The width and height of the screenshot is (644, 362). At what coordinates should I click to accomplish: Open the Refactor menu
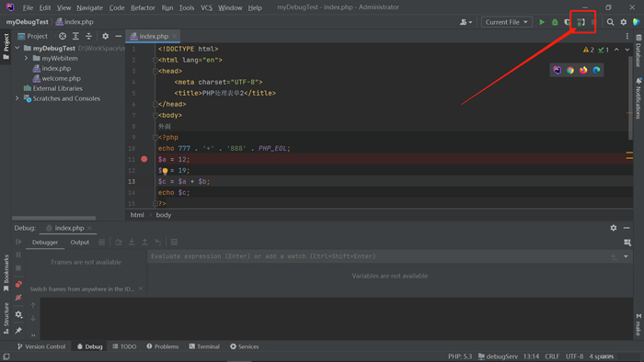(143, 7)
